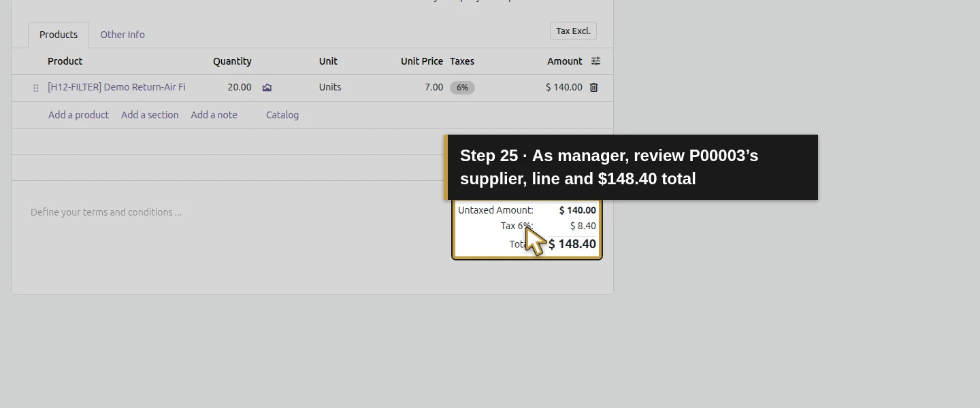
Task: Sort by the Product column header
Action: (65, 61)
